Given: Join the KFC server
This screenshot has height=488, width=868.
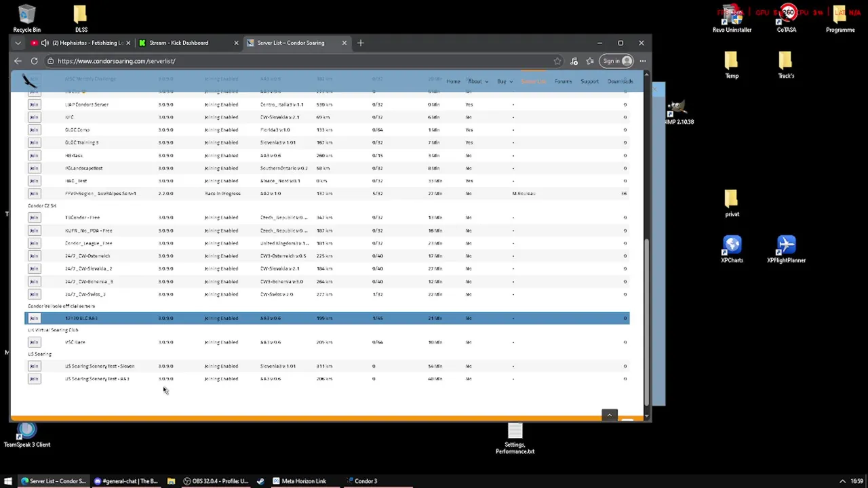Looking at the screenshot, I should coord(34,117).
